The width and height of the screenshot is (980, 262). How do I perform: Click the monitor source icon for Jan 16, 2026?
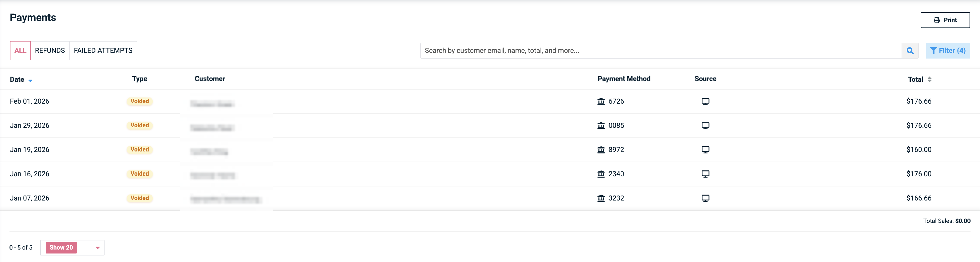tap(705, 174)
